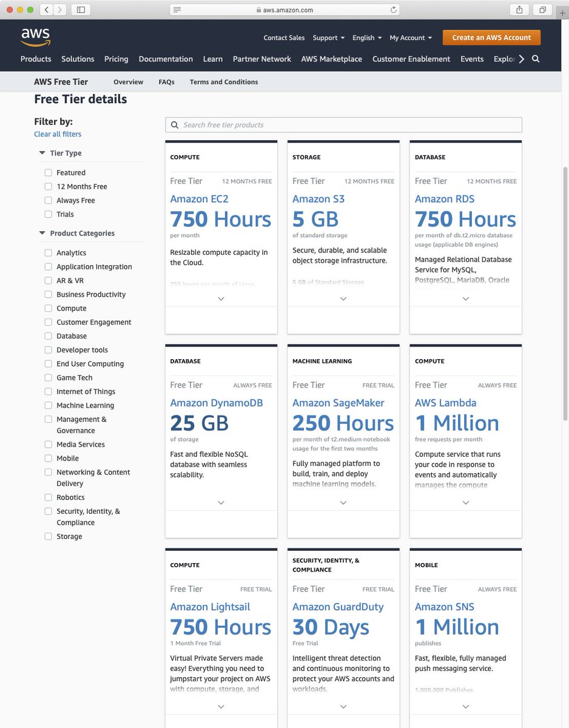Check the Analytics category
Viewport: 569px width, 728px height.
point(49,252)
